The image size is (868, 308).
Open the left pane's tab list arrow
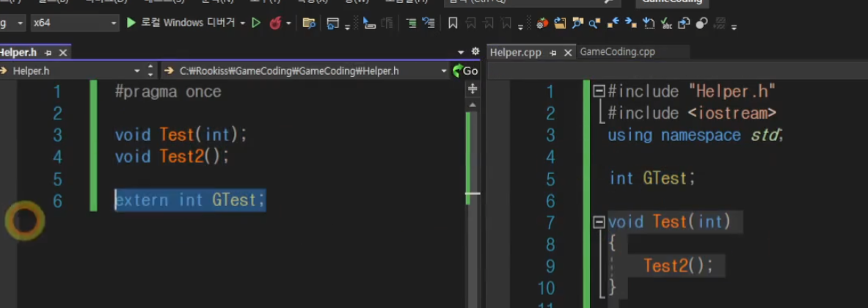pos(461,53)
